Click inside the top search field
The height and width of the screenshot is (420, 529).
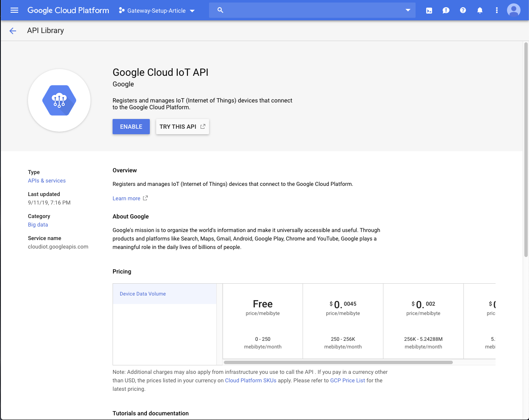click(313, 10)
